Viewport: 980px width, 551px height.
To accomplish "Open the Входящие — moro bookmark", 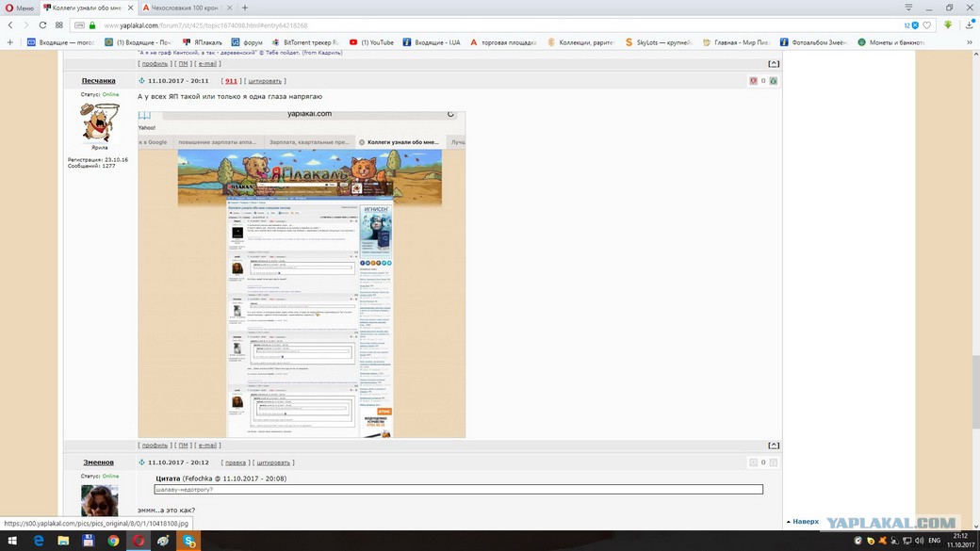I will pyautogui.click(x=60, y=42).
